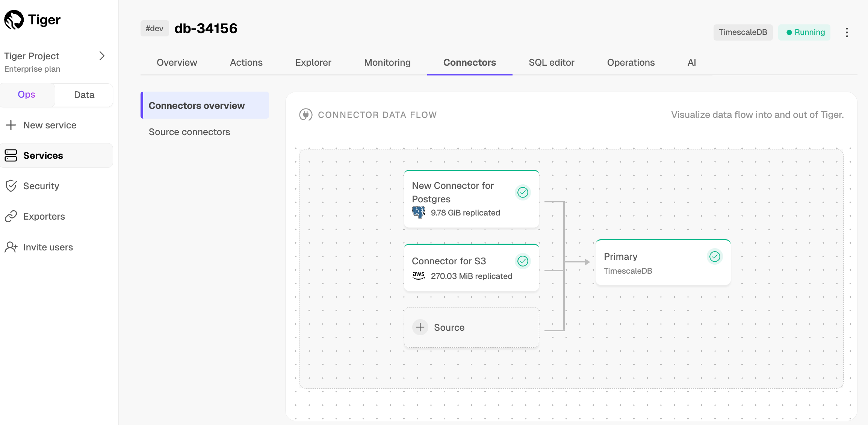868x425 pixels.
Task: Switch to the Data toggle
Action: [x=84, y=95]
